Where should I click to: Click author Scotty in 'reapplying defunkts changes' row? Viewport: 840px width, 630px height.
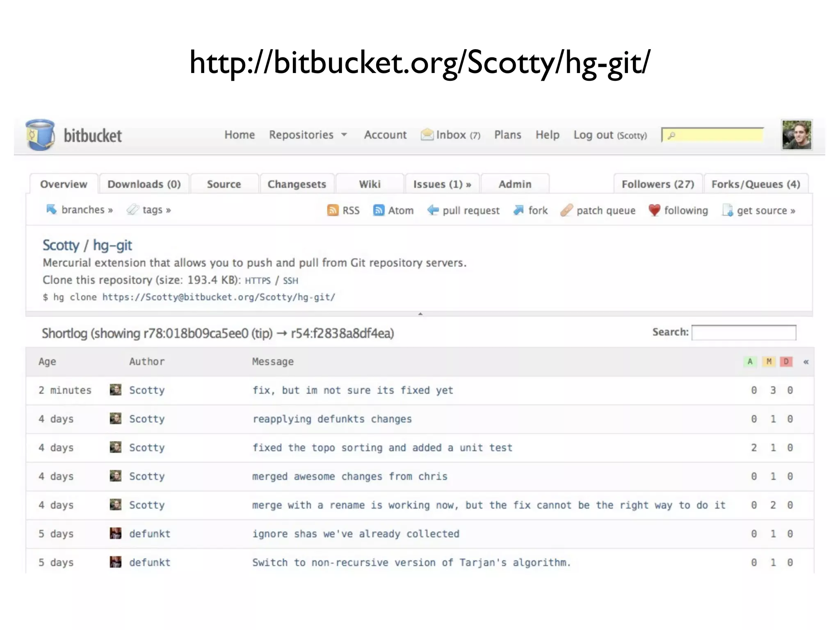click(x=147, y=419)
